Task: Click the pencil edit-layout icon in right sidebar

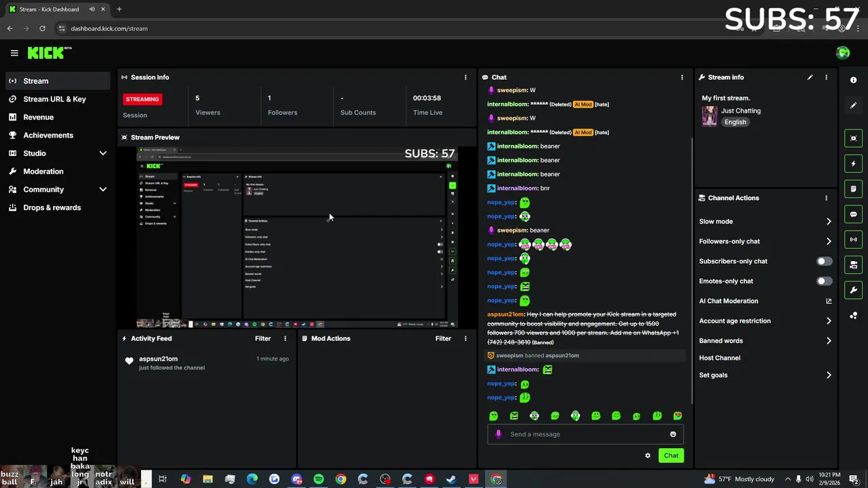Action: pyautogui.click(x=853, y=106)
